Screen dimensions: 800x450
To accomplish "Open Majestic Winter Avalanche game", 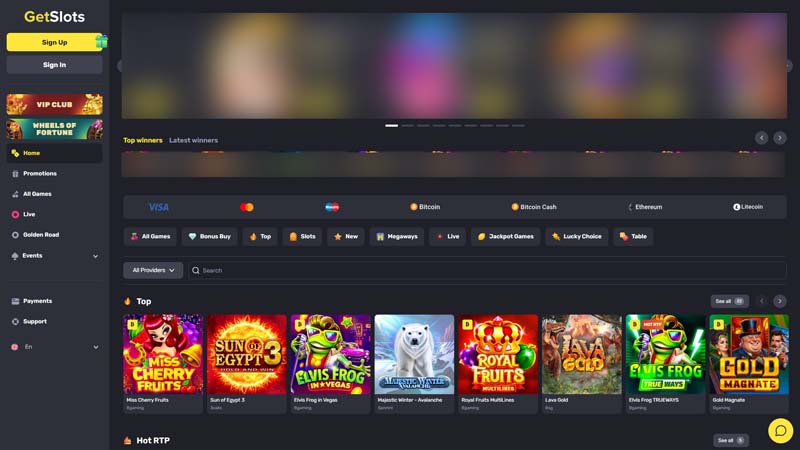I will [x=414, y=363].
